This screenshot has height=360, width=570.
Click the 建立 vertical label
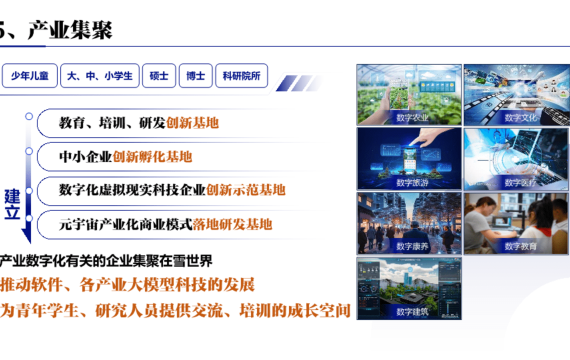(12, 204)
